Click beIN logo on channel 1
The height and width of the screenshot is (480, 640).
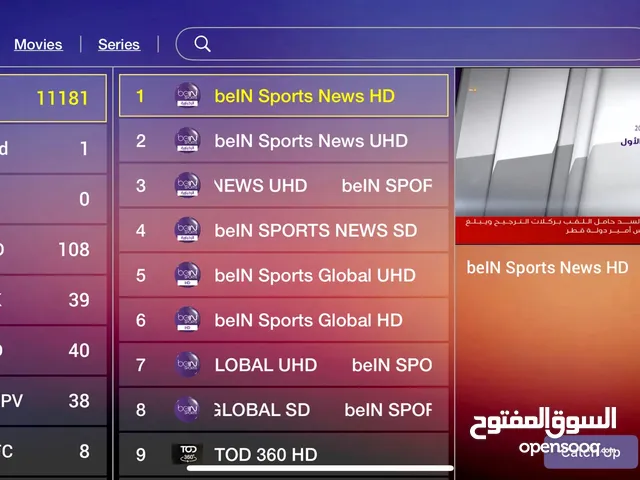coord(187,96)
